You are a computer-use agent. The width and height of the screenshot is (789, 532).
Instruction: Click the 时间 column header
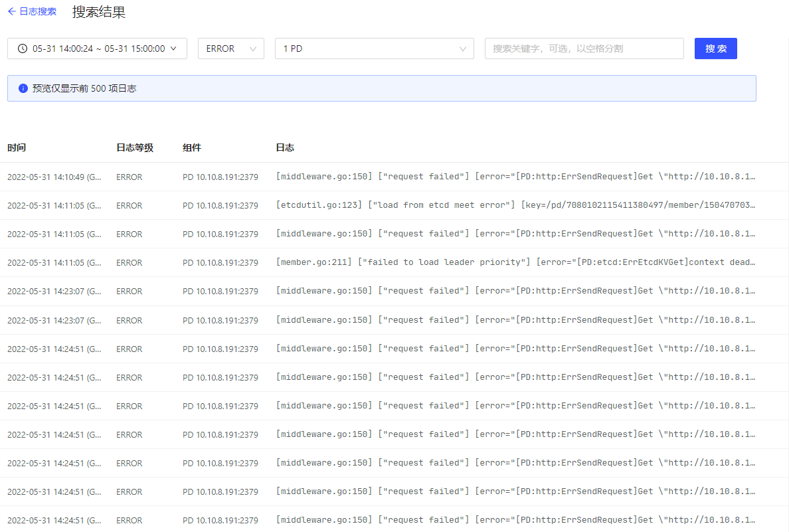click(17, 147)
